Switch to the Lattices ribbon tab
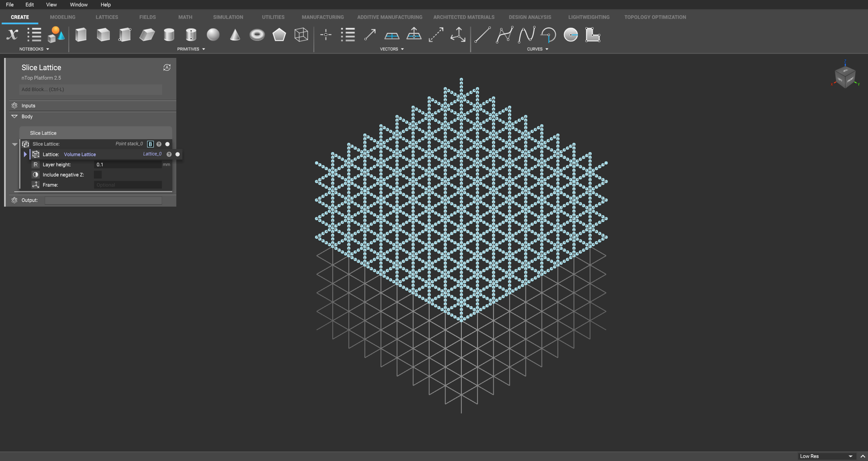868x461 pixels. tap(107, 17)
